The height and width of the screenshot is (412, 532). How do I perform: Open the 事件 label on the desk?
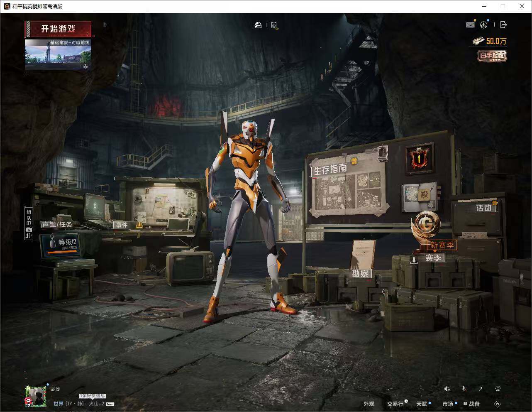click(122, 225)
